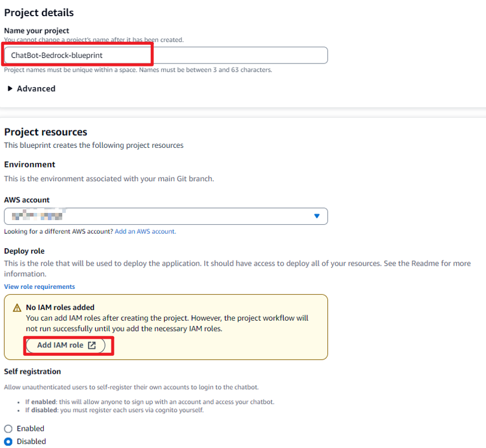Click the No IAM roles added alert title
The image size is (486, 448).
click(60, 307)
